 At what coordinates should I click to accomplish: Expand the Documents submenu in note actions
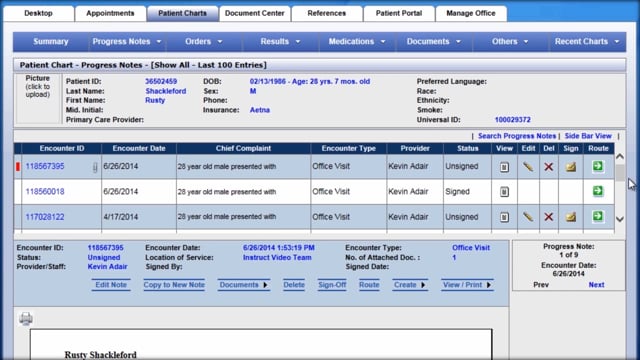(x=243, y=285)
